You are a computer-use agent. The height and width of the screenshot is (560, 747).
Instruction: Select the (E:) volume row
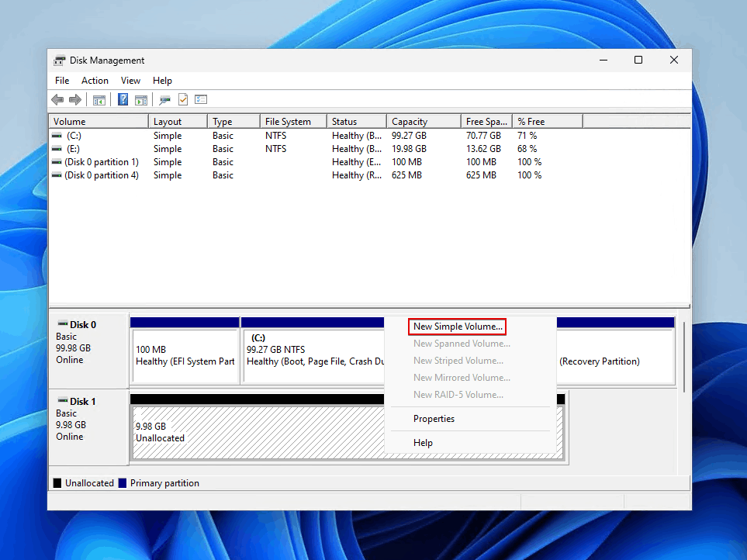pos(73,149)
